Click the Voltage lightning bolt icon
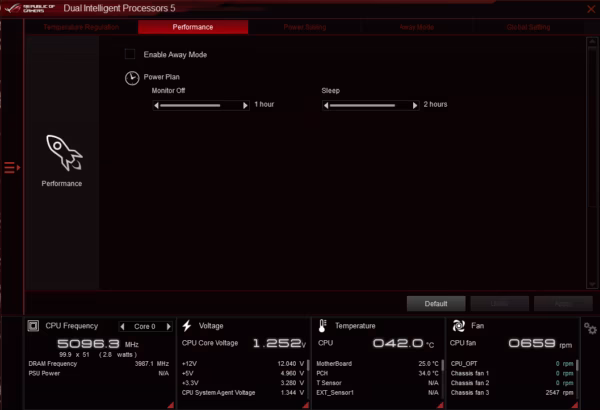 click(x=187, y=326)
